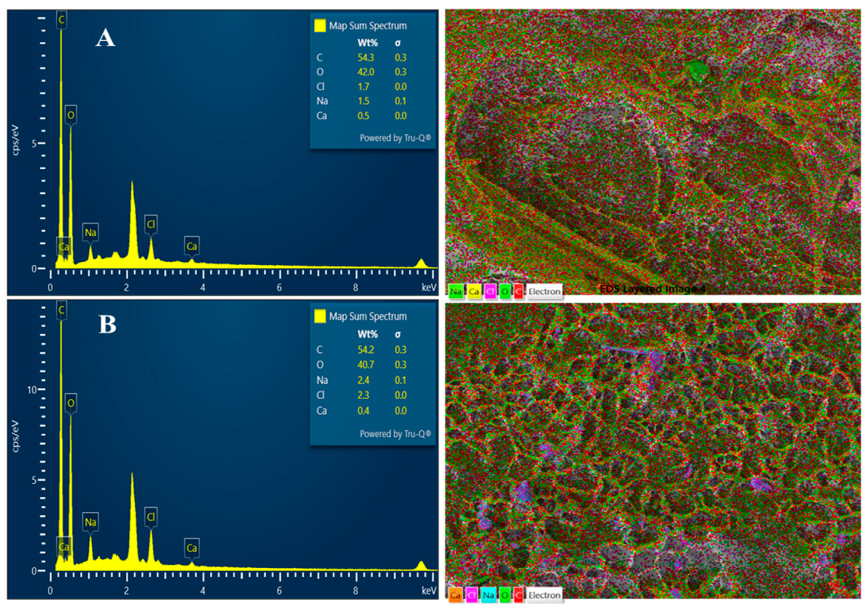868x610 pixels.
Task: Click the cps/eV axis label in spectrum A
Action: (16, 140)
